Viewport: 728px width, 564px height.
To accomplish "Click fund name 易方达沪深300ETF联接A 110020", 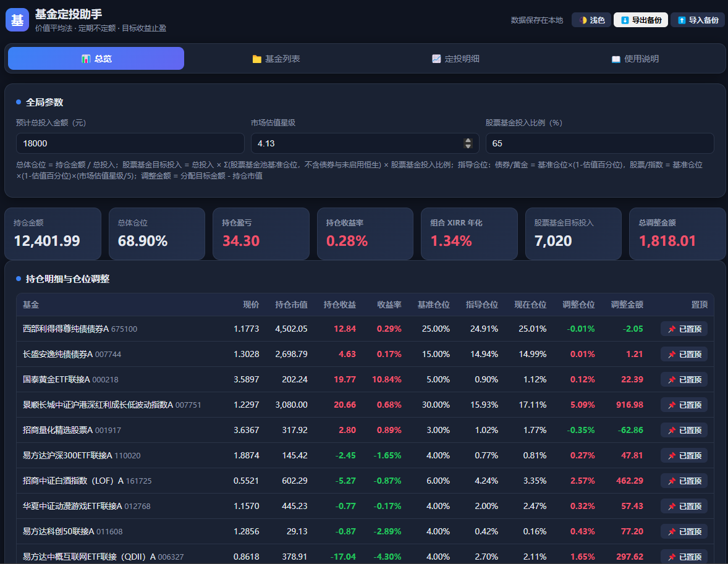I will 82,455.
